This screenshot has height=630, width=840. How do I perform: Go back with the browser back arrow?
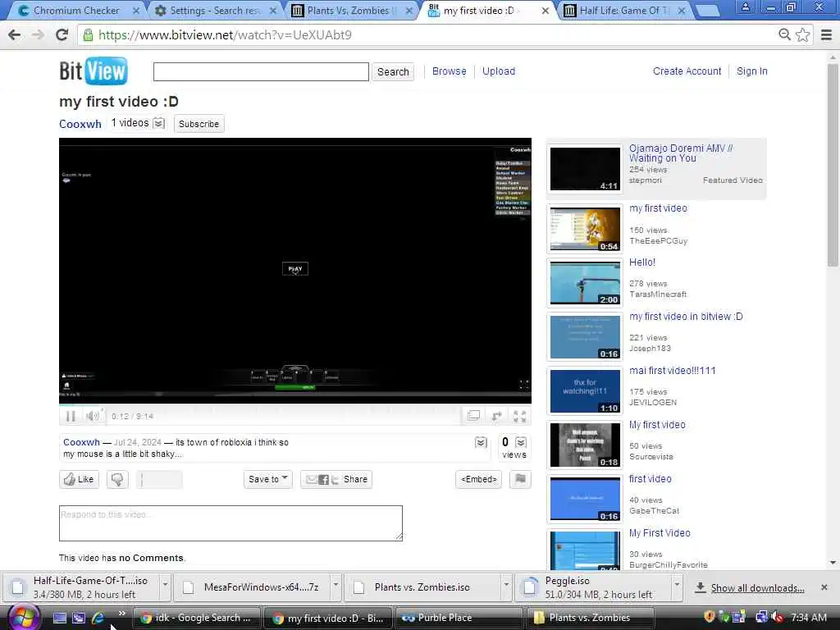(x=15, y=34)
